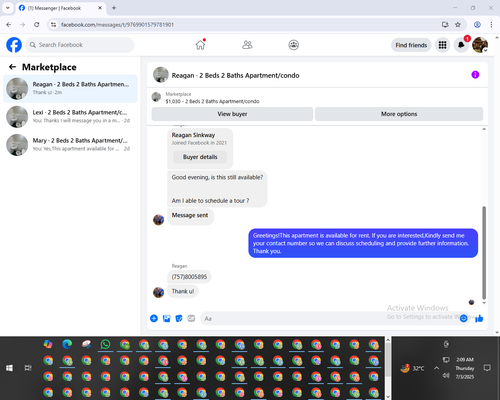Click the chat messages scrollbar

tap(484, 253)
